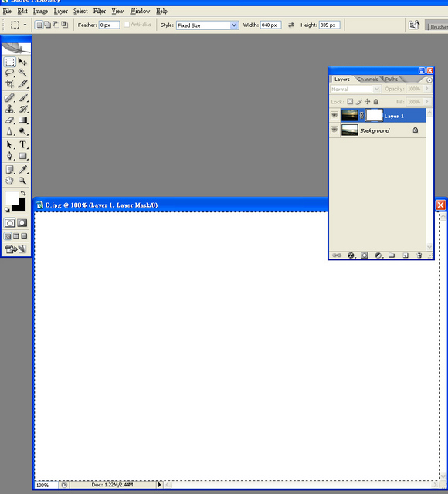Select the Slice tool

pyautogui.click(x=22, y=84)
